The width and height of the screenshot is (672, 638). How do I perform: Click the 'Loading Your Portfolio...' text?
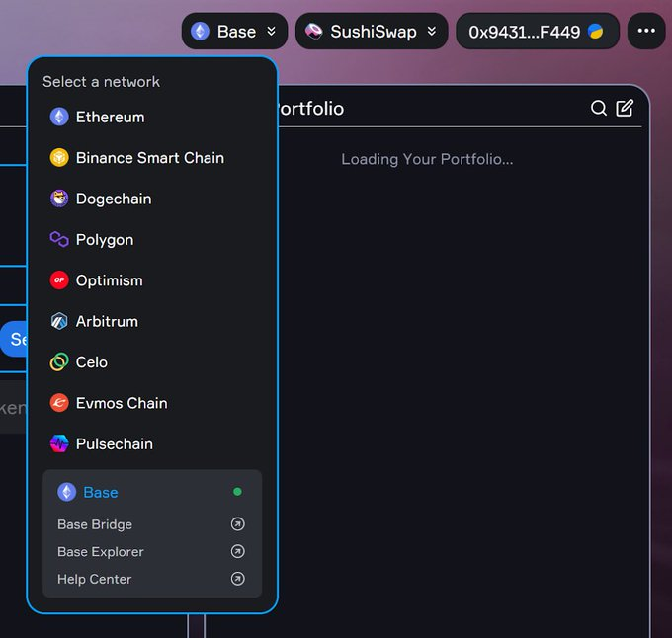click(x=427, y=159)
